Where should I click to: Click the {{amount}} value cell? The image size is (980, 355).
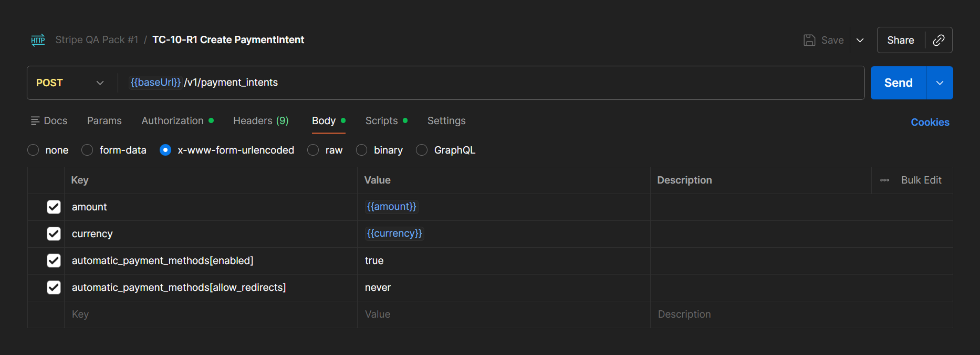(504, 207)
